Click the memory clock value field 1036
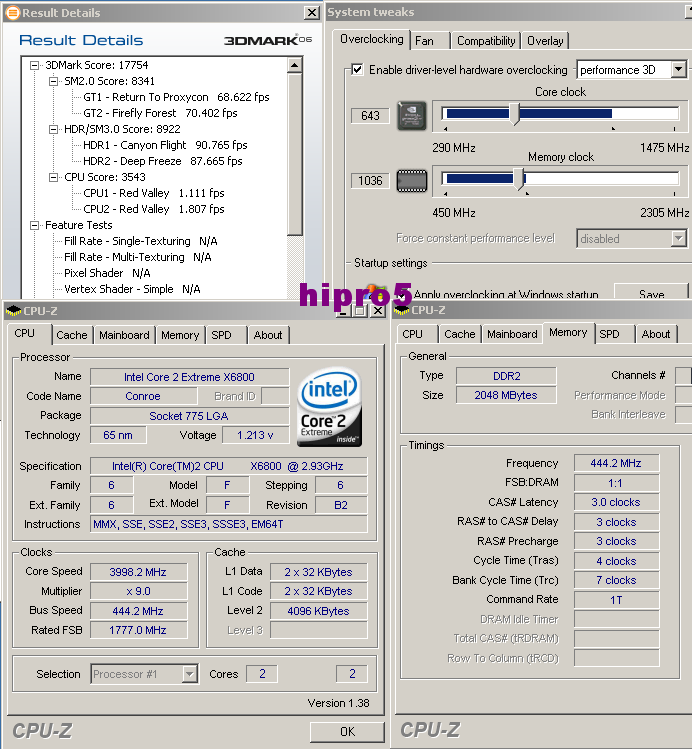Screen dimensions: 692x749 [370, 181]
